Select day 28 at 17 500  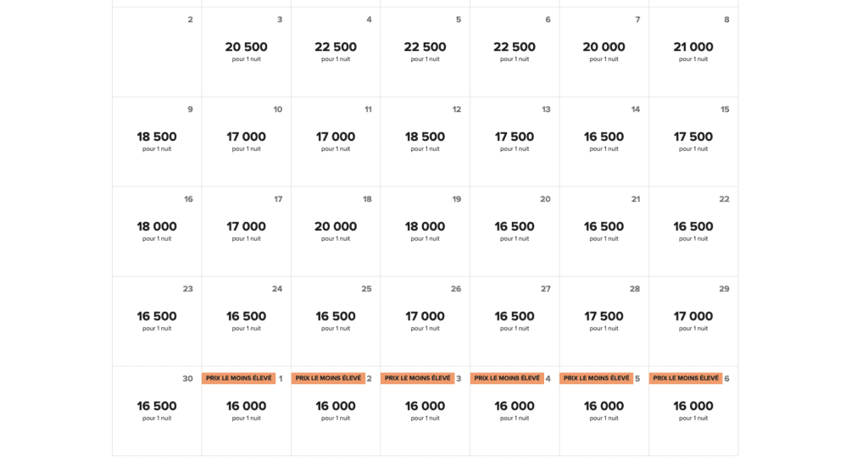(604, 320)
